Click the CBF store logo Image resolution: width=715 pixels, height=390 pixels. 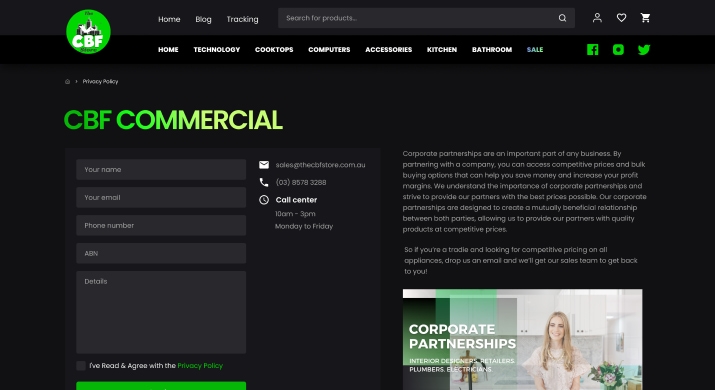click(88, 31)
